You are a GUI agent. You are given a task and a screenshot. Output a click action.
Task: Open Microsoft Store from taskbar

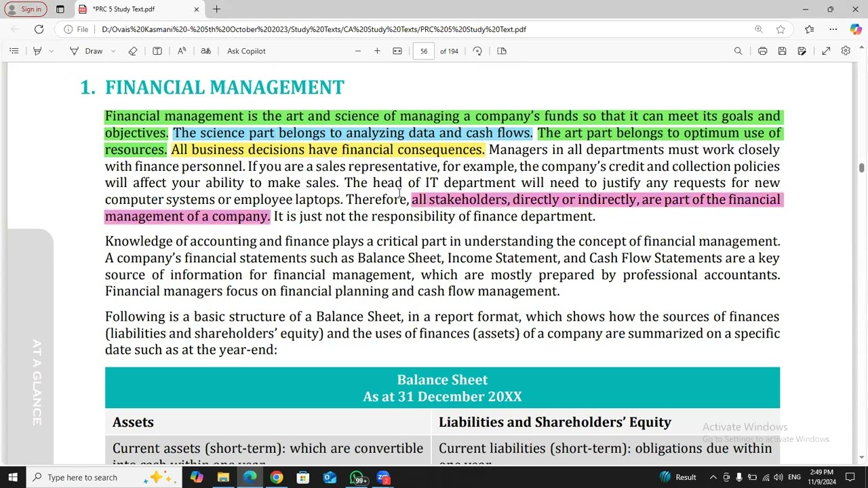[303, 477]
